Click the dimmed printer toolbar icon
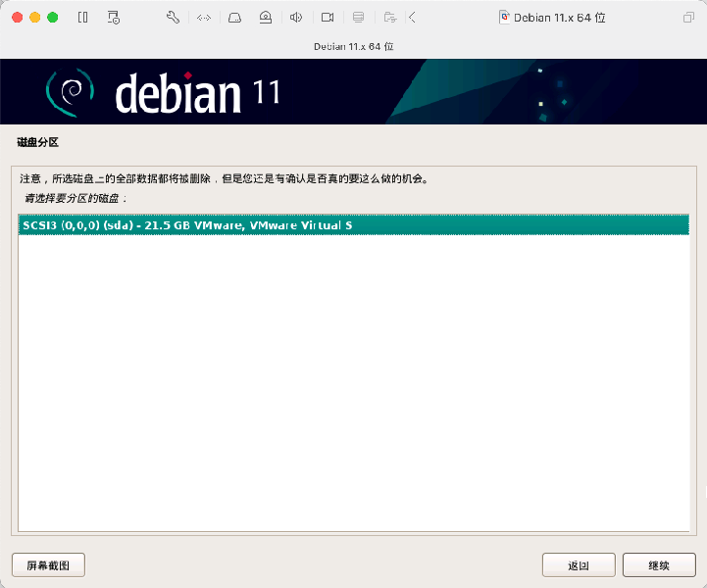The image size is (707, 588). point(359,18)
